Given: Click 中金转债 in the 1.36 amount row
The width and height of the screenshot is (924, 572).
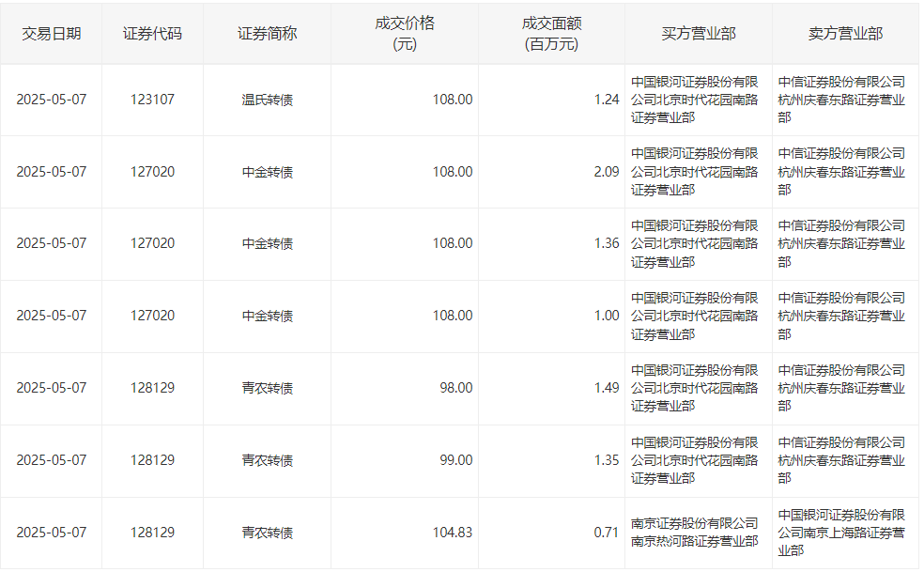Looking at the screenshot, I should tap(267, 243).
